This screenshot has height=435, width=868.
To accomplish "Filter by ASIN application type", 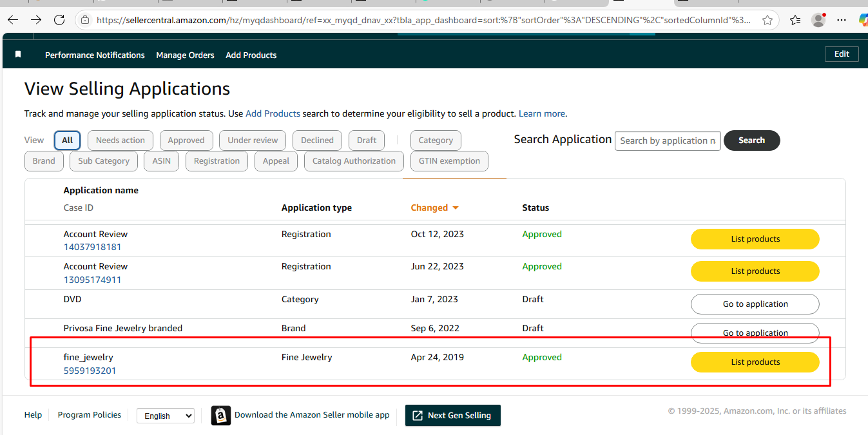I will pos(162,161).
